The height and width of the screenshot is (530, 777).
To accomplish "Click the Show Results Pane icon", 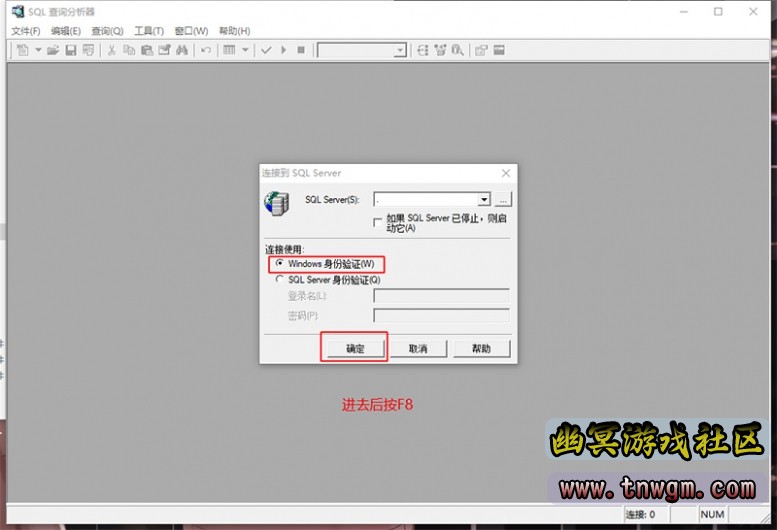I will 499,50.
